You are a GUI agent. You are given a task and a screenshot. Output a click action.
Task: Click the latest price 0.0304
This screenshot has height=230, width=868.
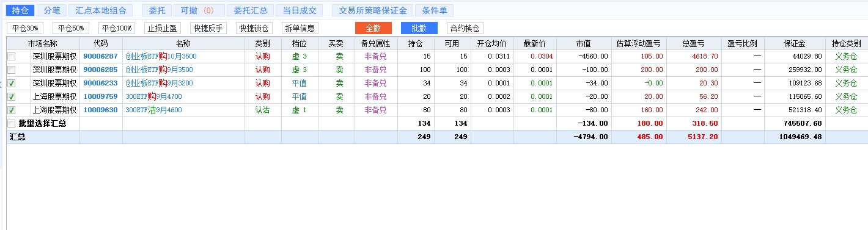(x=542, y=56)
